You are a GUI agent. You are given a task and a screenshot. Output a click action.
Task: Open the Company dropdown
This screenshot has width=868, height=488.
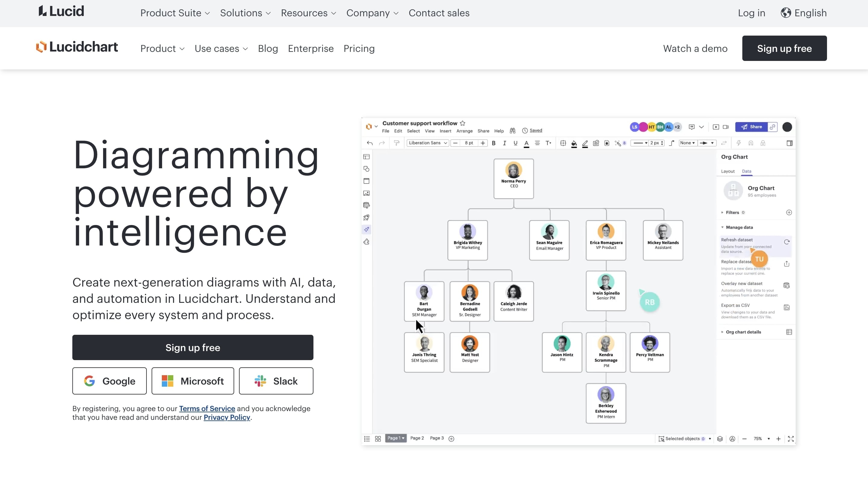pyautogui.click(x=372, y=13)
